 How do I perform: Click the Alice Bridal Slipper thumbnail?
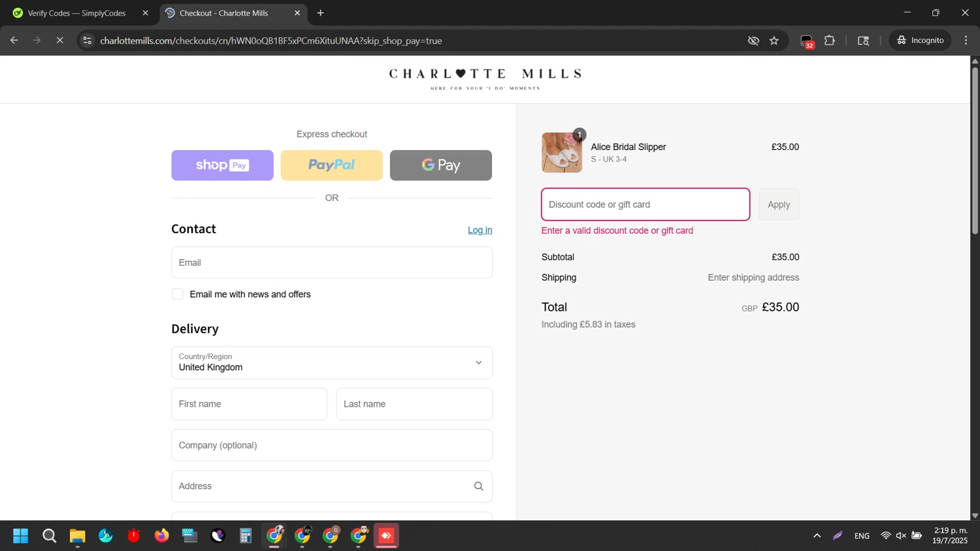[562, 152]
